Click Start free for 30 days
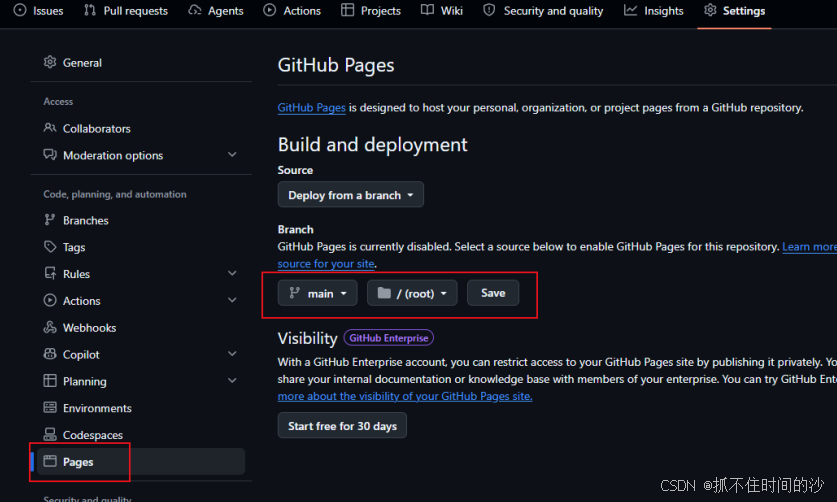The height and width of the screenshot is (502, 837). [x=342, y=426]
